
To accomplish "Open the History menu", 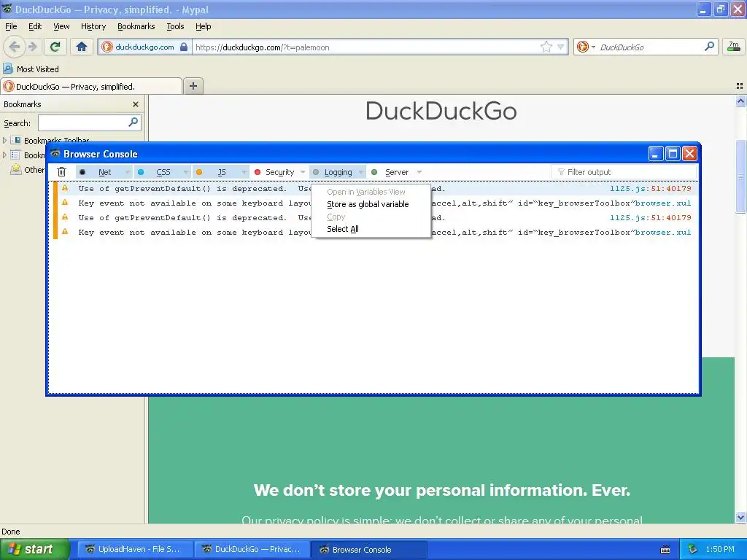I will (93, 26).
